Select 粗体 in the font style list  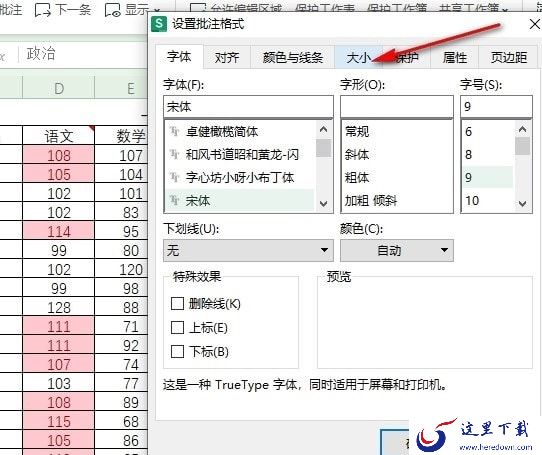(x=357, y=177)
